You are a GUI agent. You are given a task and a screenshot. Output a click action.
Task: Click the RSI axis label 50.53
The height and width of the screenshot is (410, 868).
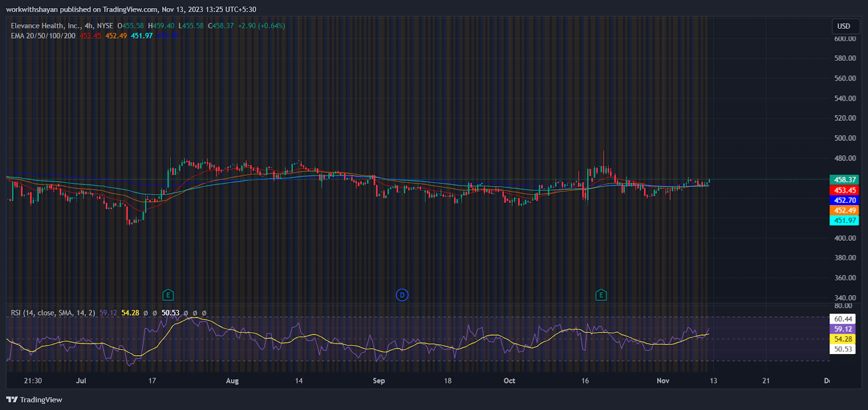[843, 349]
